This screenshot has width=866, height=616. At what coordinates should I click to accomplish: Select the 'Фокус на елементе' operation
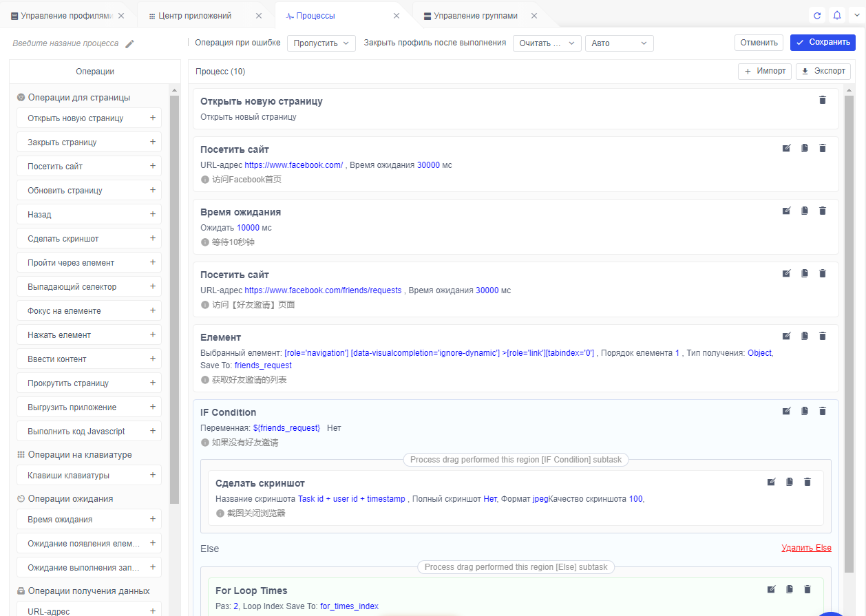pyautogui.click(x=89, y=310)
